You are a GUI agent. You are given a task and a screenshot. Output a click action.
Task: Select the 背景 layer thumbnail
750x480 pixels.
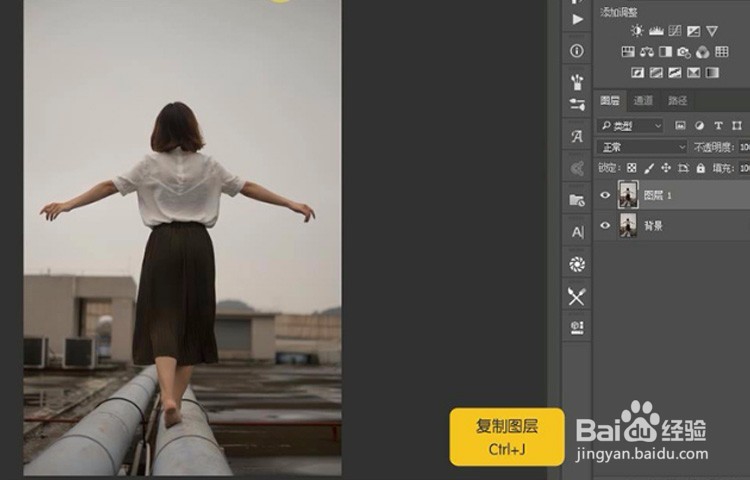pyautogui.click(x=628, y=225)
